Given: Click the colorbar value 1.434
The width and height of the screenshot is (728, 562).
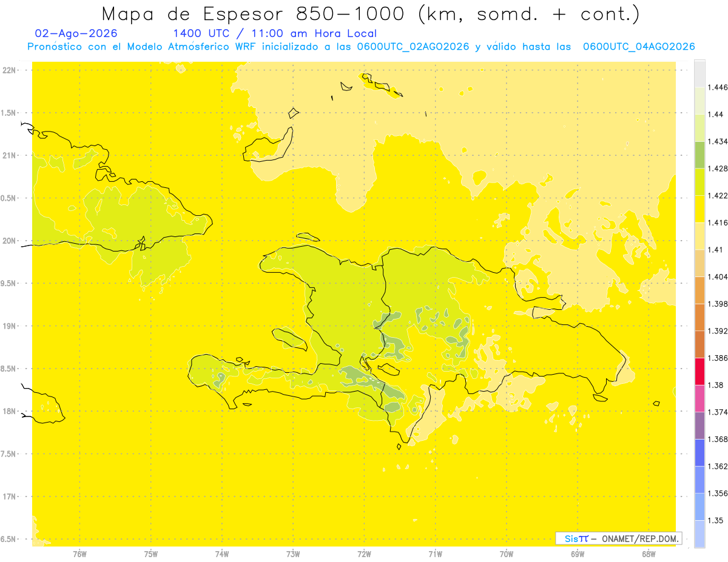Looking at the screenshot, I should click(718, 141).
